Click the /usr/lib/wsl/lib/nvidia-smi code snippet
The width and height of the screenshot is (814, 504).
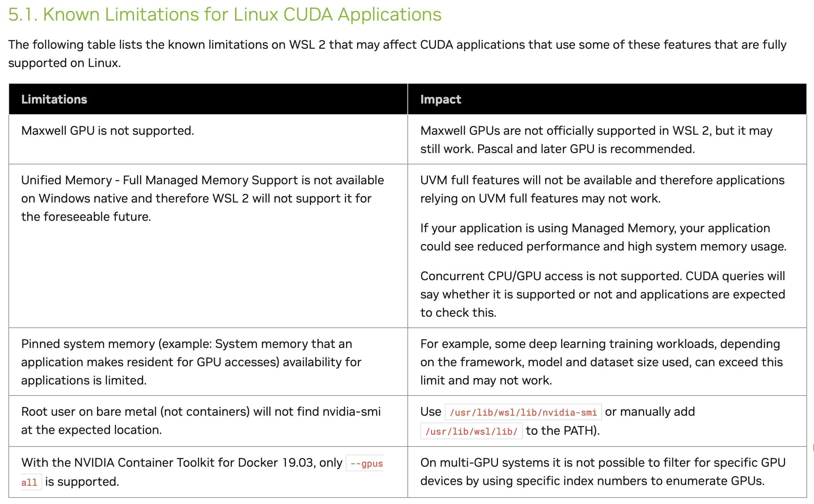point(523,412)
